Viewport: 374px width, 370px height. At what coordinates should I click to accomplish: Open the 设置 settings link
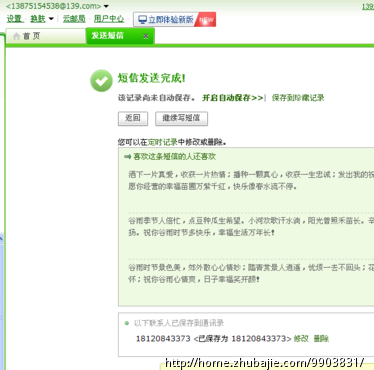tap(14, 19)
